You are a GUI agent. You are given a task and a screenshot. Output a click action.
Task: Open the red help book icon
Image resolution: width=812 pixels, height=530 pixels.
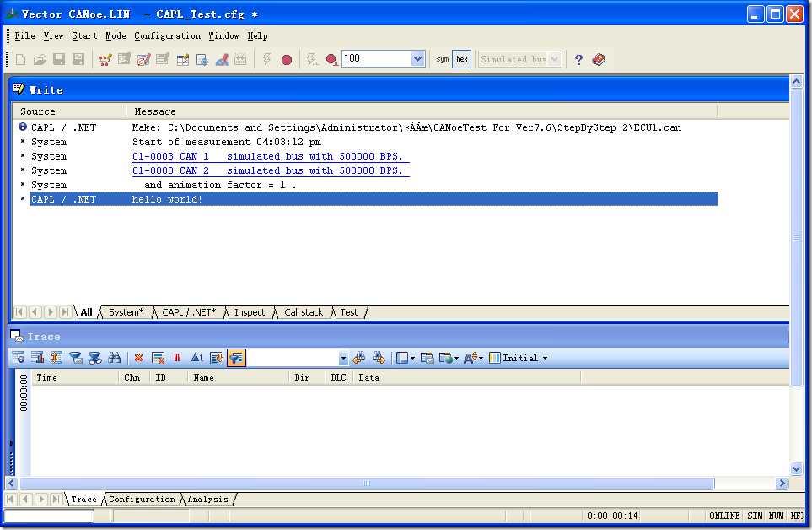click(599, 60)
